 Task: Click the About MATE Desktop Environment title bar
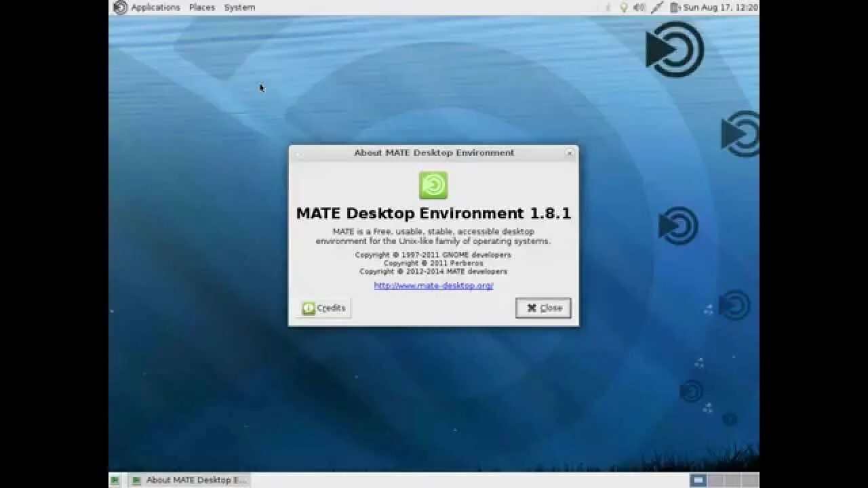(x=434, y=153)
